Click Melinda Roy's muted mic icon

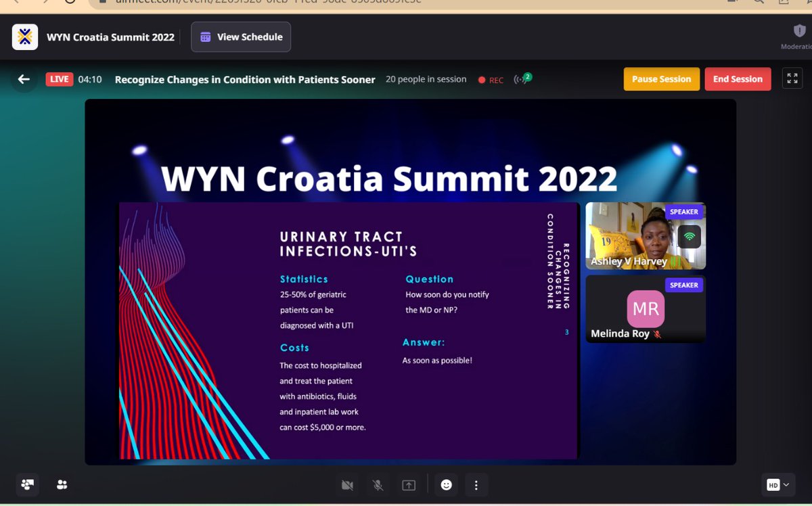tap(657, 334)
